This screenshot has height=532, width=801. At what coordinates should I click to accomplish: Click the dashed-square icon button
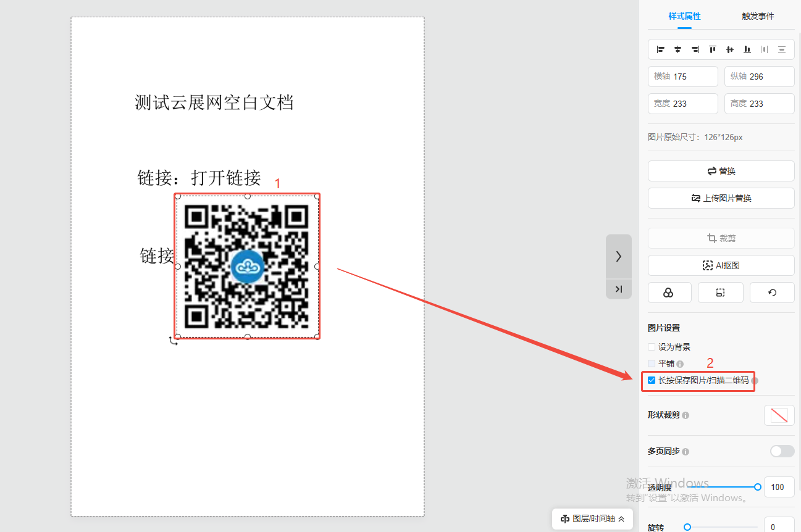pyautogui.click(x=720, y=293)
